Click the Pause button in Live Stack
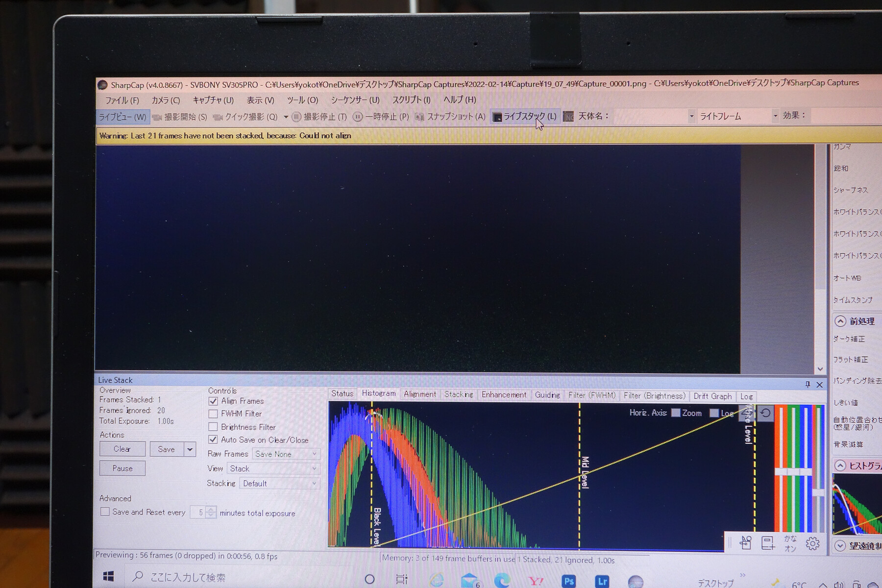The image size is (882, 588). (122, 468)
